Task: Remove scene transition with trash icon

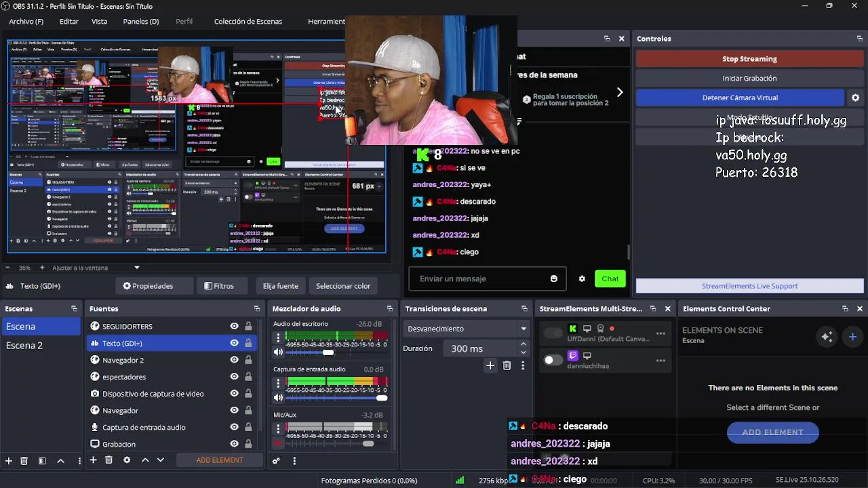Action: coord(507,365)
